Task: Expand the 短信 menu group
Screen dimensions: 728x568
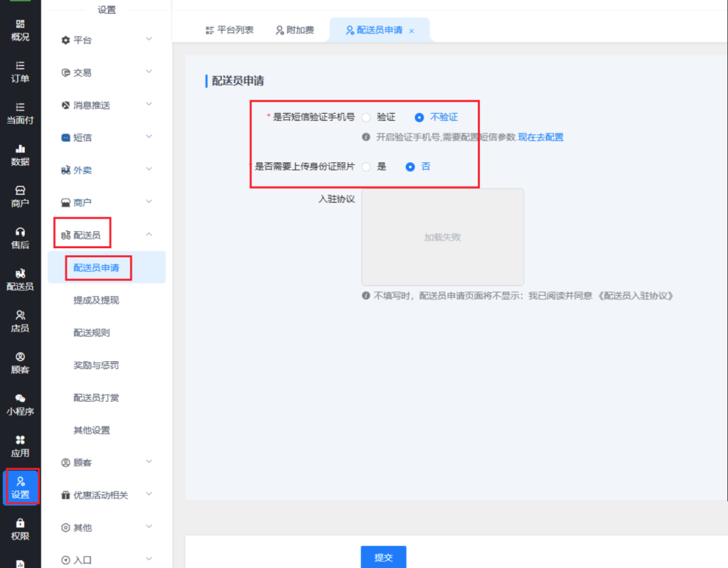Action: (x=107, y=137)
